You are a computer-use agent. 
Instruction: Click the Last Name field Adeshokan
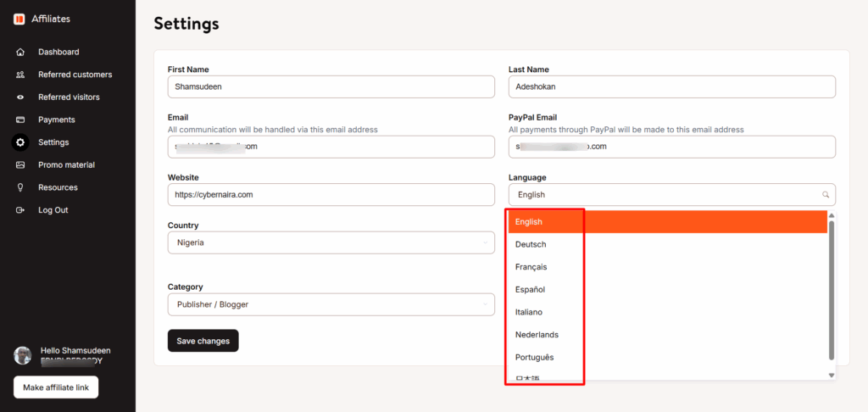672,87
